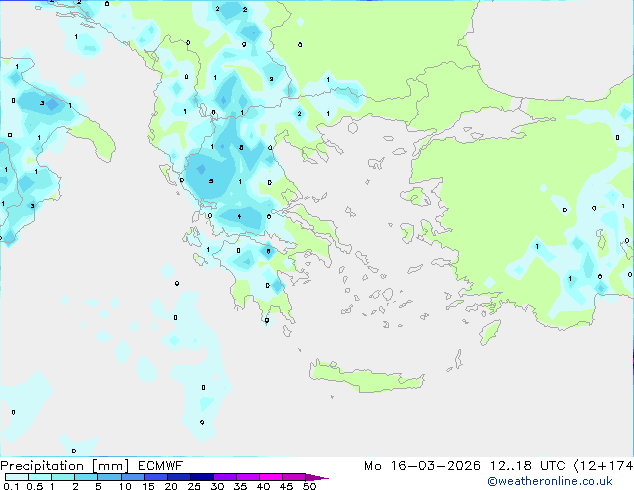Image resolution: width=634 pixels, height=490 pixels.
Task: Click the legend value 40
Action: (263, 486)
